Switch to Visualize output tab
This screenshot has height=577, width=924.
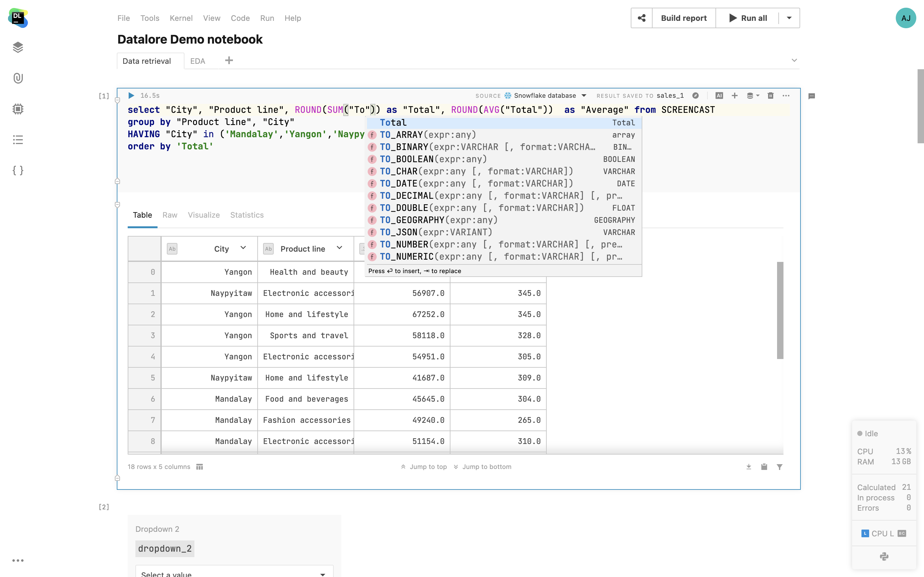tap(203, 215)
